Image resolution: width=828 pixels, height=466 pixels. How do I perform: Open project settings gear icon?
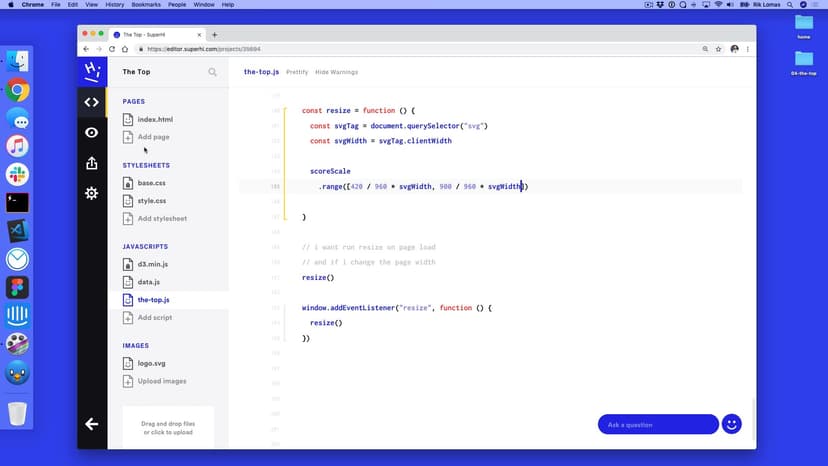tap(91, 193)
